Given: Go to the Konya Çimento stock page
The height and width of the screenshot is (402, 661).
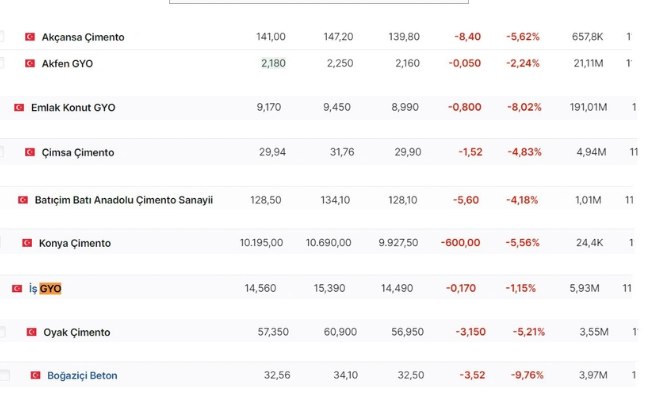Looking at the screenshot, I should 75,243.
